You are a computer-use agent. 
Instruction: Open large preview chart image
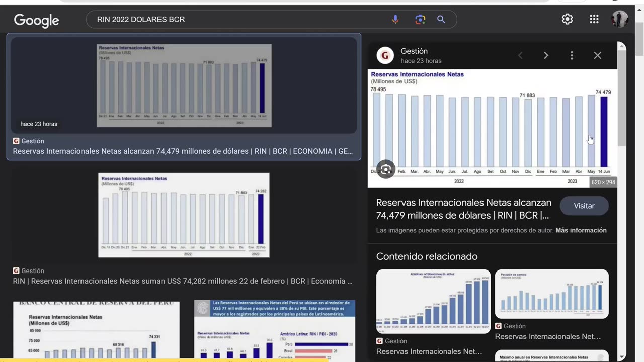click(x=492, y=128)
